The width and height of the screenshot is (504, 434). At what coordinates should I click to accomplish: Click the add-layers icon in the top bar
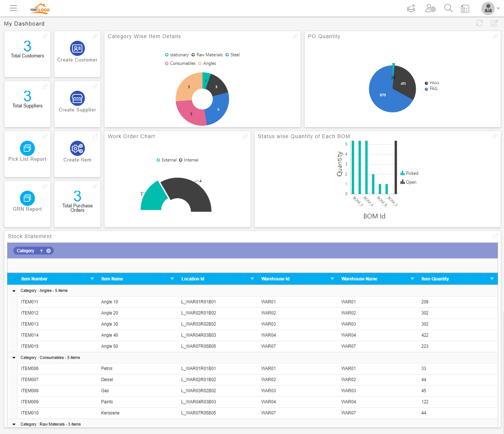411,8
